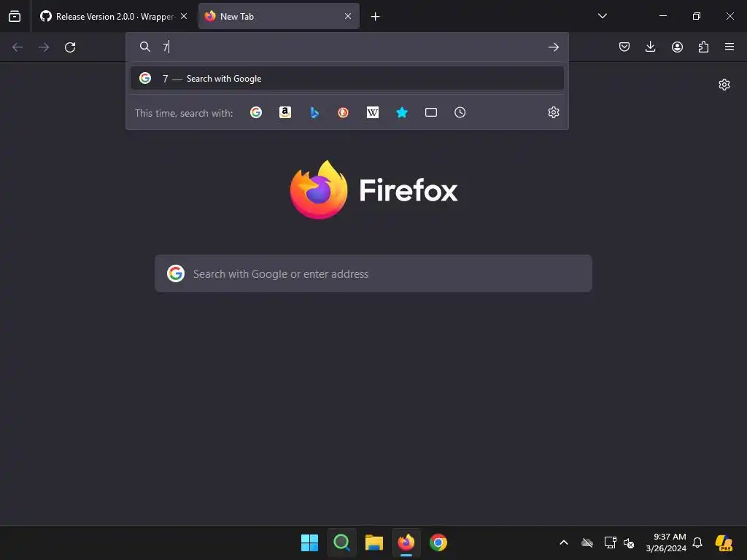This screenshot has width=747, height=560.
Task: Search in History via clock icon
Action: pyautogui.click(x=460, y=112)
